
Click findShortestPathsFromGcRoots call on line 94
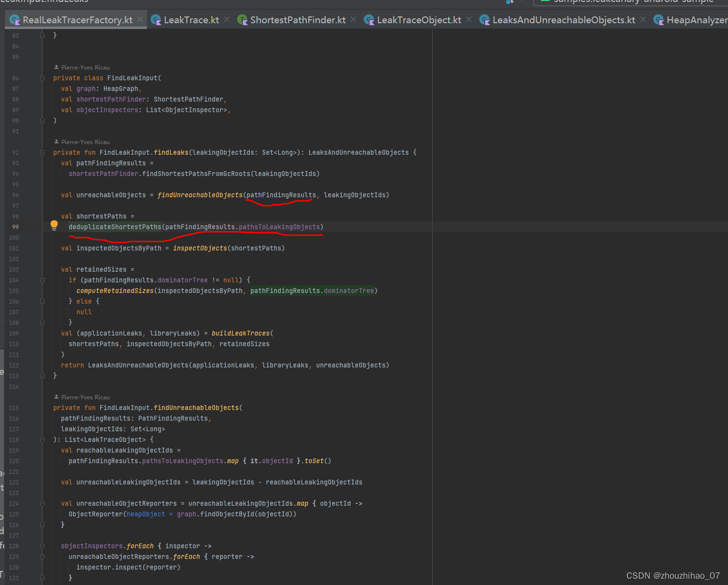point(196,174)
